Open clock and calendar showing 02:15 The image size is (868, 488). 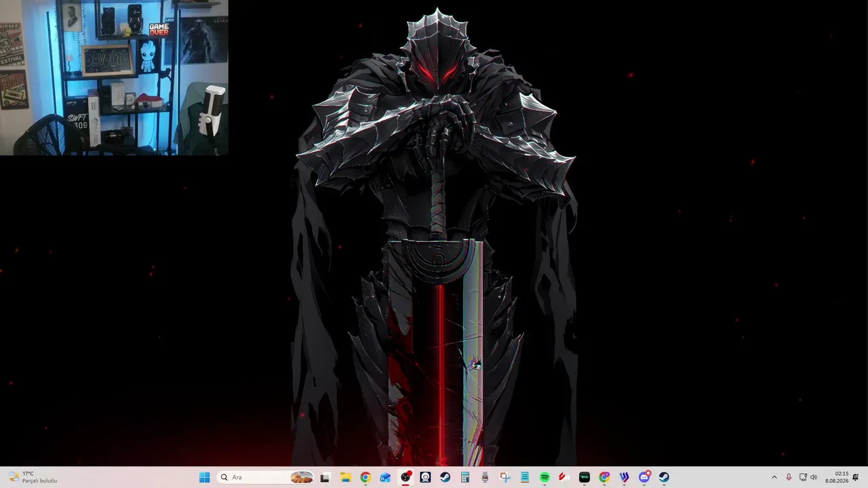pyautogui.click(x=837, y=477)
